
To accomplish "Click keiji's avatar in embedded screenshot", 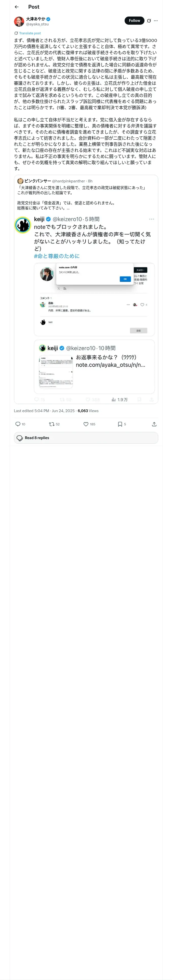I will (22, 225).
